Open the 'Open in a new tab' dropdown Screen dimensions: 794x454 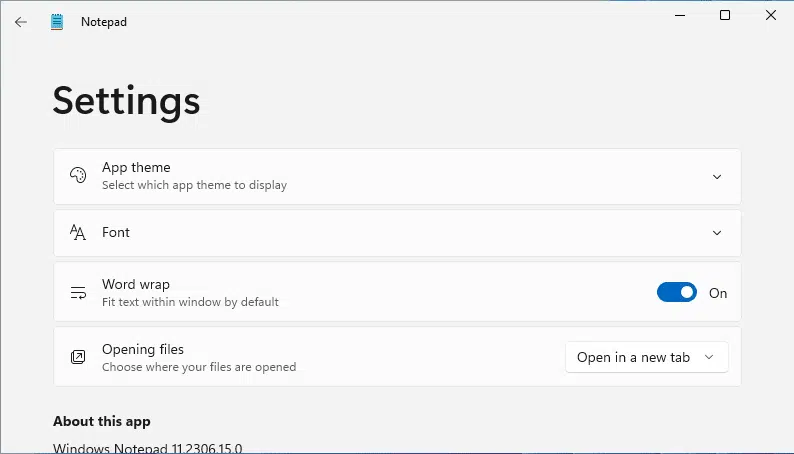(x=647, y=357)
